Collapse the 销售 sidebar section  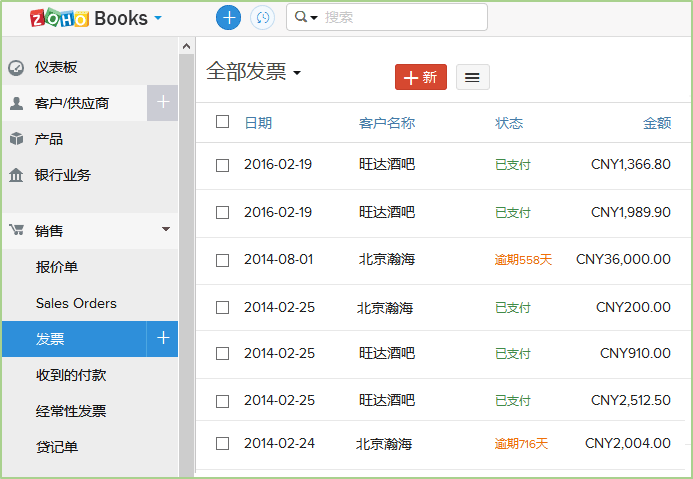(x=166, y=230)
